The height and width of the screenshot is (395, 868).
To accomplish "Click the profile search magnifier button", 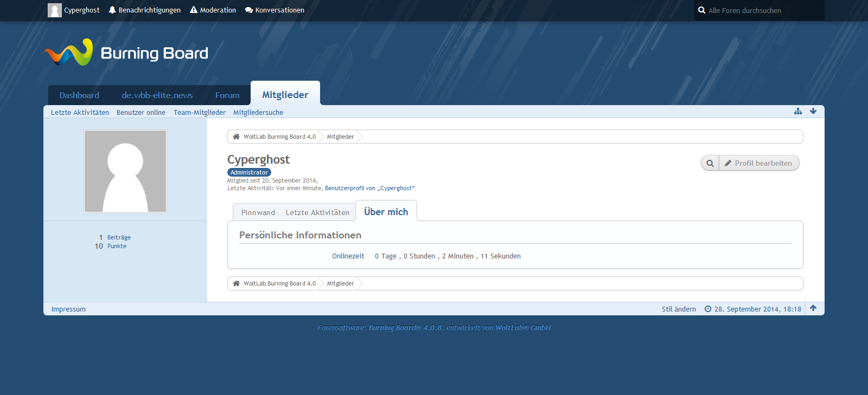I will pos(710,163).
